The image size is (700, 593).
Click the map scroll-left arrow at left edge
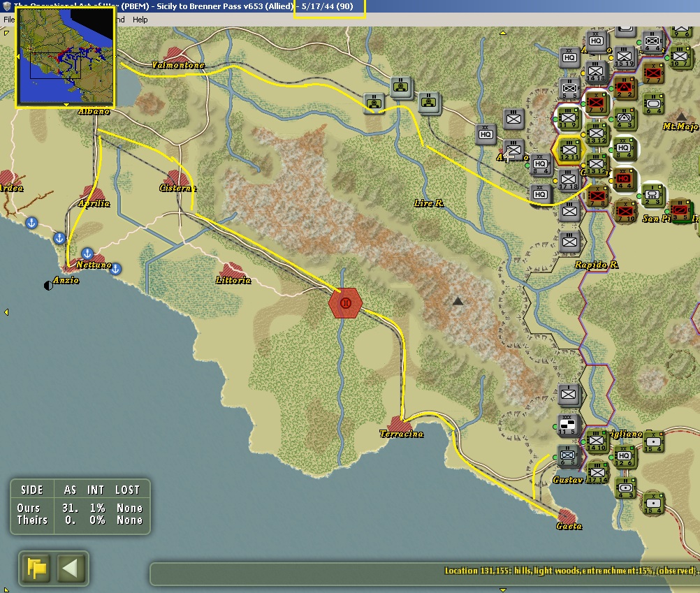click(6, 312)
